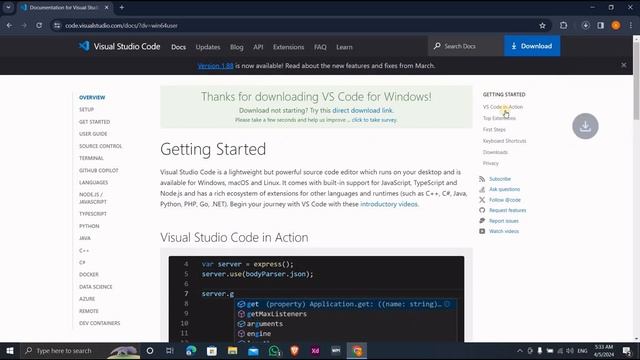The height and width of the screenshot is (360, 640).
Task: Select Node.js / JavaScript in docs sidebar
Action: pos(93,198)
